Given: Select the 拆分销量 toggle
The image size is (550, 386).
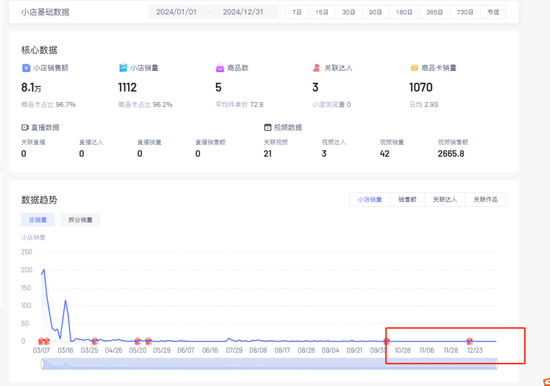Looking at the screenshot, I should 80,220.
